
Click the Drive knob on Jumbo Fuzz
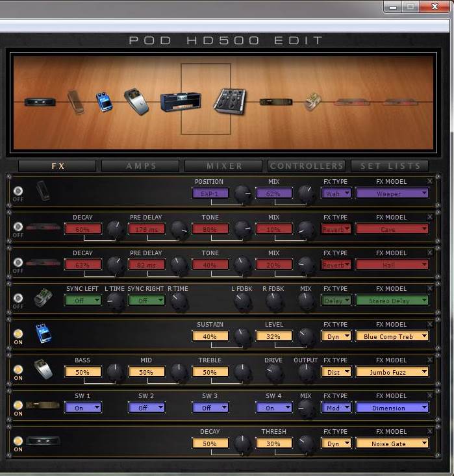(274, 373)
